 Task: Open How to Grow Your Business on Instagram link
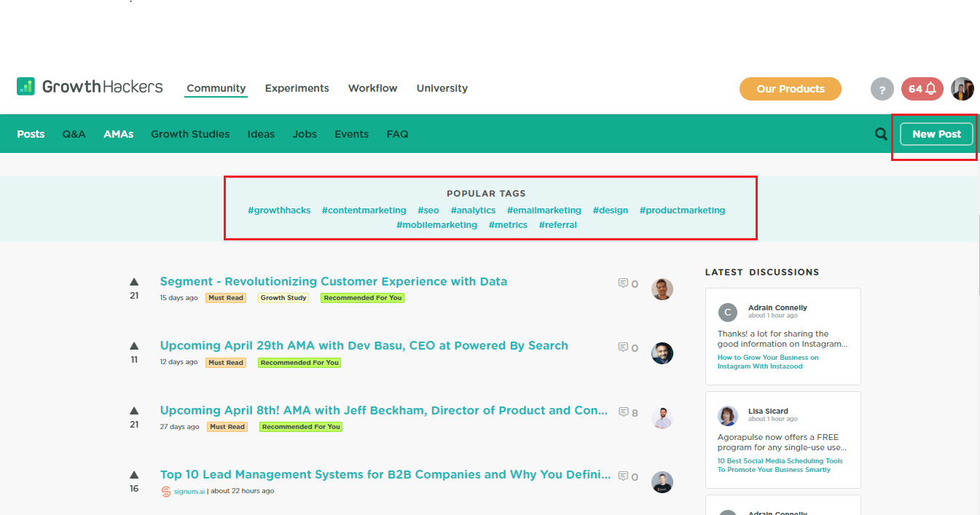pos(768,362)
